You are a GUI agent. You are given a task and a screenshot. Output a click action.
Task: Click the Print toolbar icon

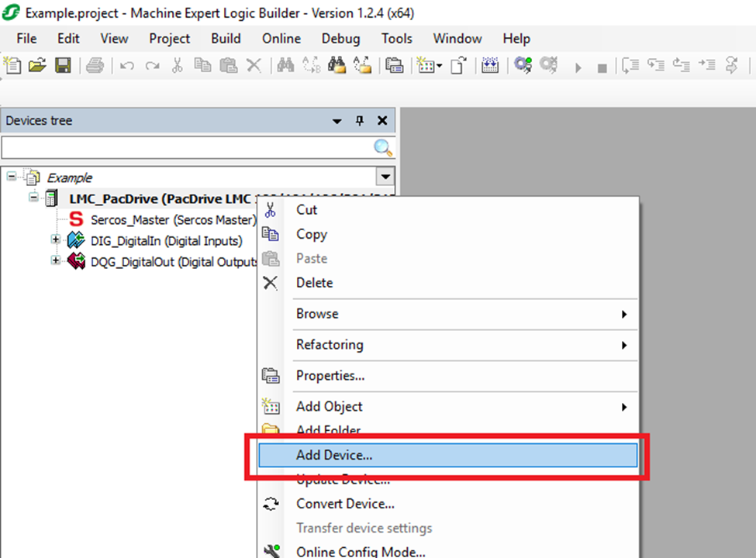click(x=95, y=66)
